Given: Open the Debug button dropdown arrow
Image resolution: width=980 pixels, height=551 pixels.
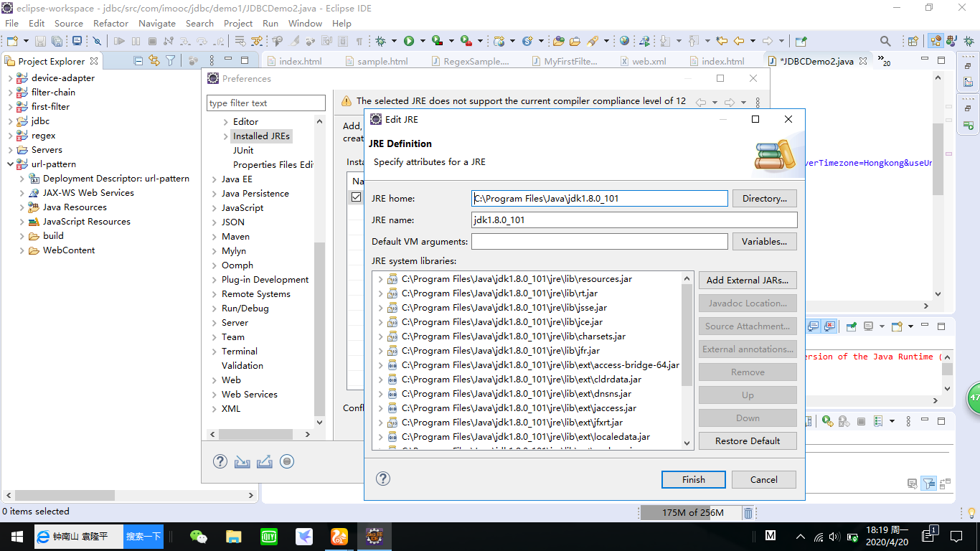Looking at the screenshot, I should pos(394,41).
